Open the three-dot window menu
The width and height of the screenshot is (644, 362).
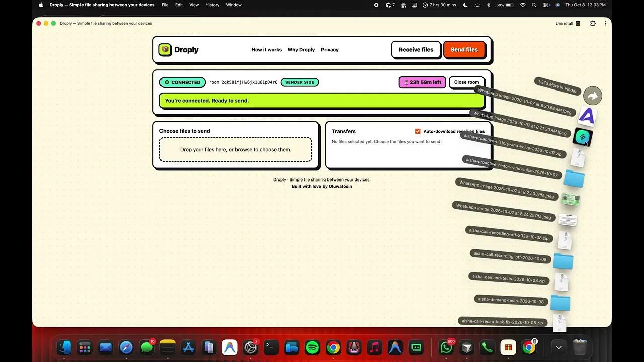tap(605, 23)
